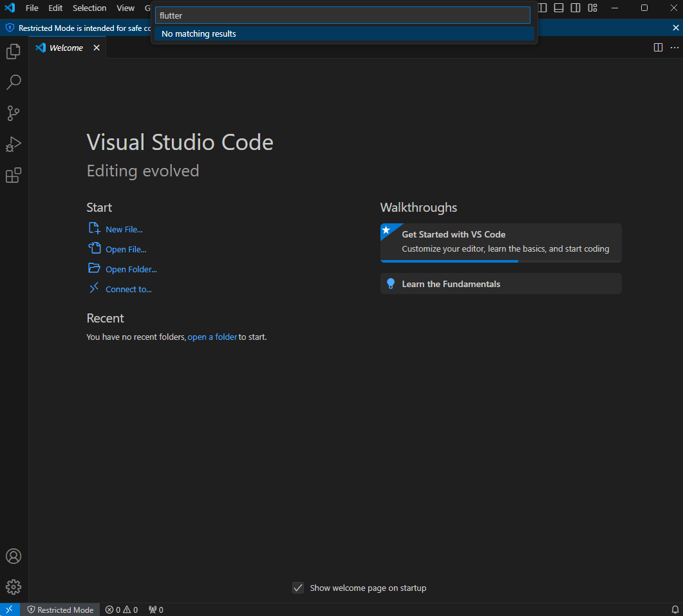Click the Open File... link
This screenshot has width=683, height=616.
tap(126, 250)
